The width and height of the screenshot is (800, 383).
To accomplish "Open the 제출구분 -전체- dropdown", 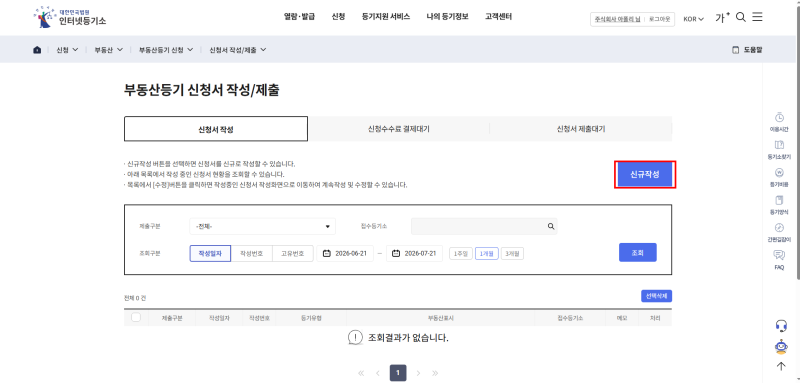I will (262, 226).
